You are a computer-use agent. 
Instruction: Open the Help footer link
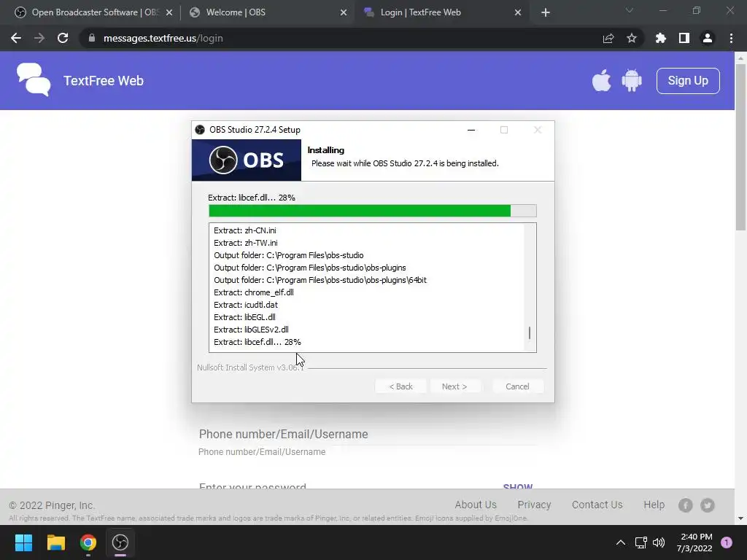pyautogui.click(x=654, y=505)
